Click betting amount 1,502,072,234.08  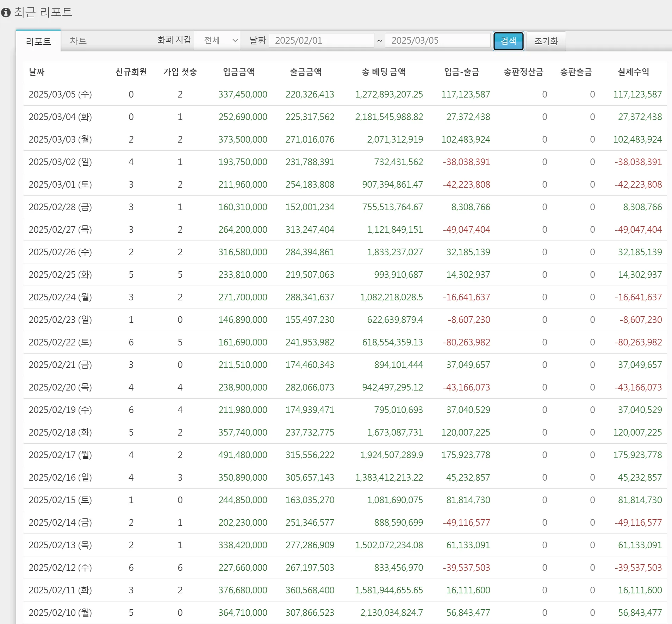[389, 545]
